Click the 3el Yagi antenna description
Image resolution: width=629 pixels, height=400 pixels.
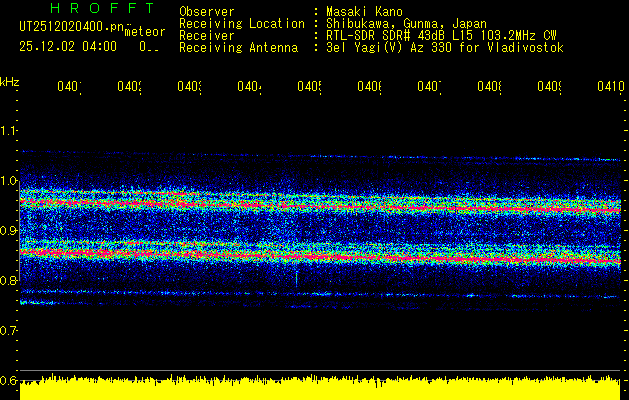(x=438, y=47)
